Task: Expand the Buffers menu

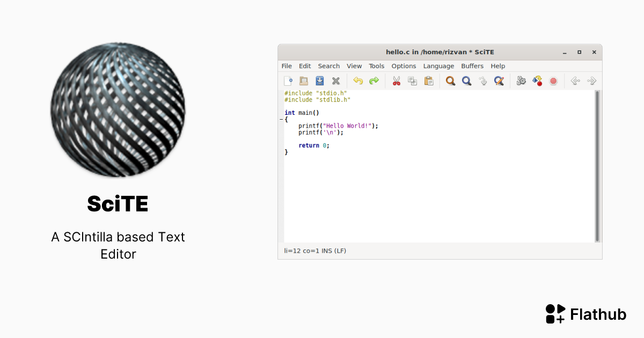Action: (472, 66)
